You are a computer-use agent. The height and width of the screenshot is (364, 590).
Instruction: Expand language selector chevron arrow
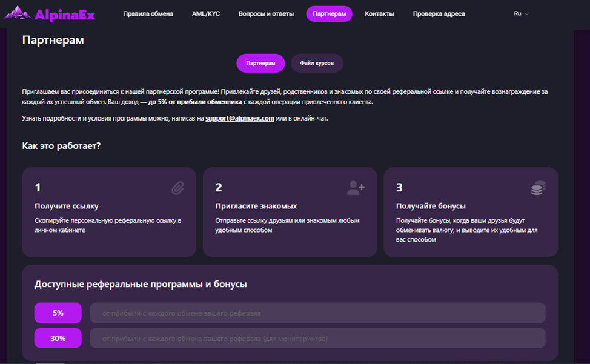tap(526, 14)
